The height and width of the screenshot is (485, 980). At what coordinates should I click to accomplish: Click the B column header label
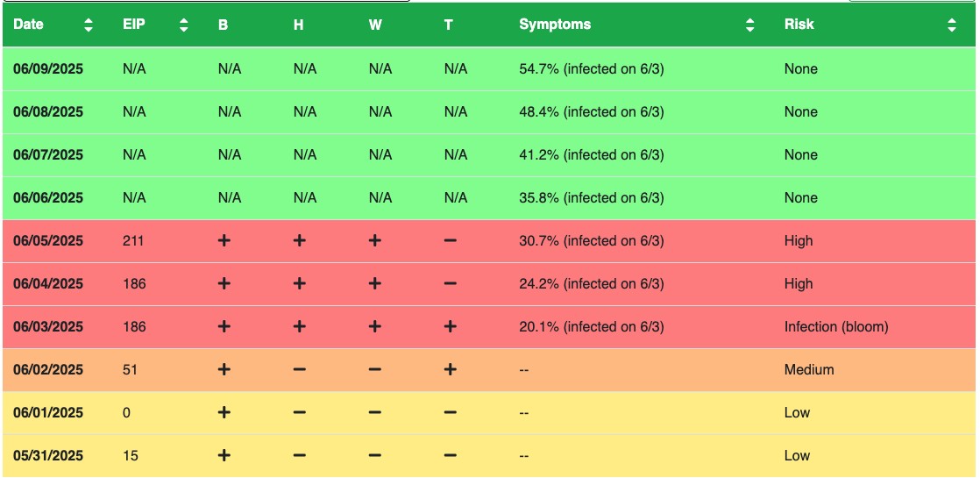click(223, 25)
